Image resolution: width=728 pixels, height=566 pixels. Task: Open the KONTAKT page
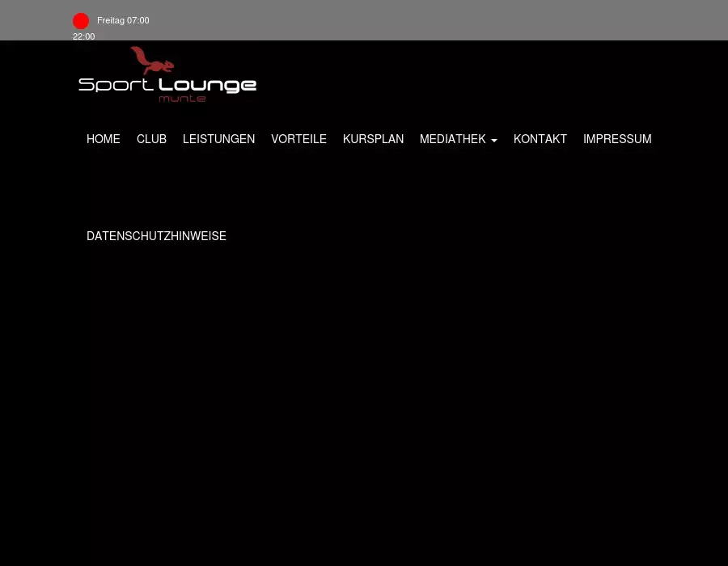540,139
